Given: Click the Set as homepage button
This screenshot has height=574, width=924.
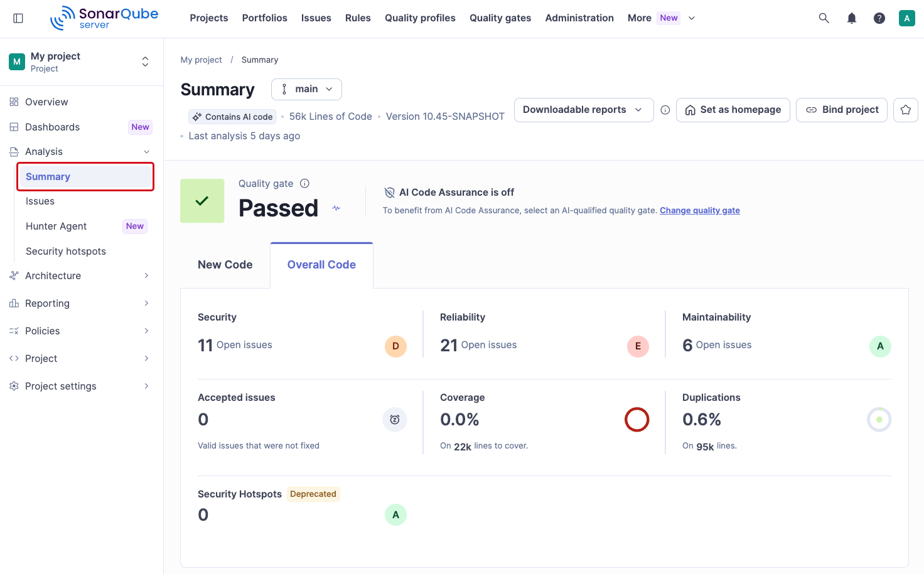Looking at the screenshot, I should (733, 110).
